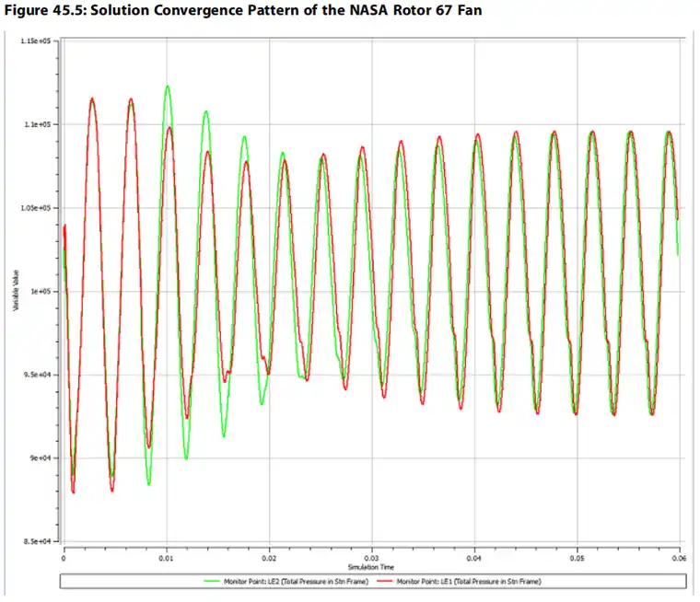Select legend label 'Monitor Point: LE1 (Total Pressure in Stn Frame)'
Viewport: 700px width, 602px height.
tap(469, 582)
